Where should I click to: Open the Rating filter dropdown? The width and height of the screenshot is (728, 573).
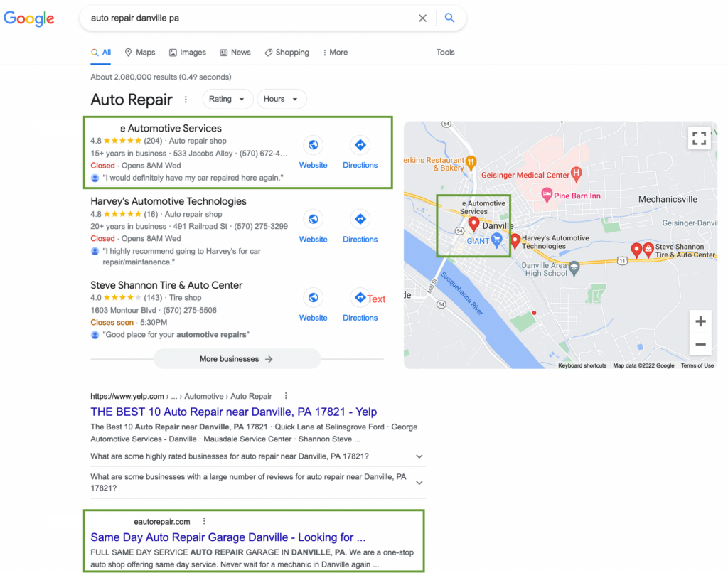[x=227, y=99]
